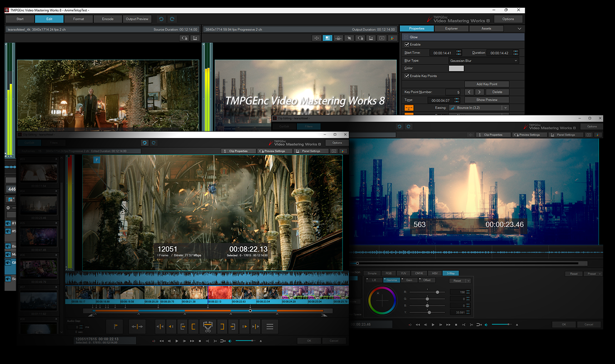This screenshot has width=615, height=364.
Task: Click the crop icon in output preview toolbar
Action: click(x=349, y=38)
